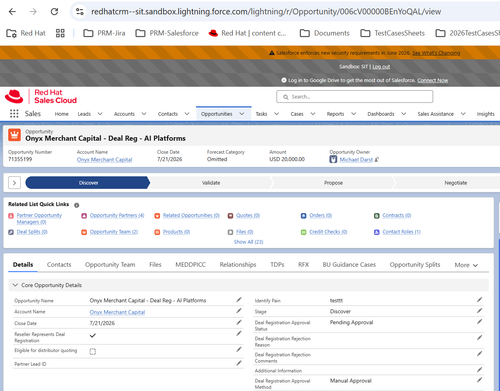Click the Red Hat Sales Cloud logo

[x=41, y=96]
